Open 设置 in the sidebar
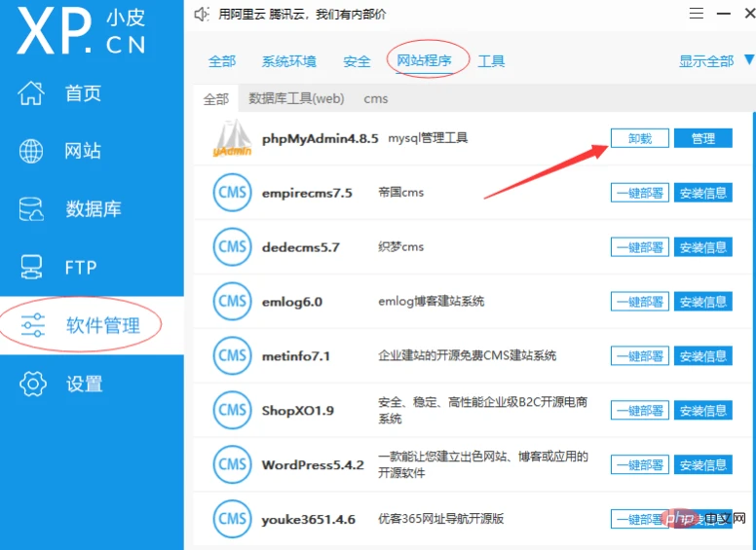 (92, 384)
